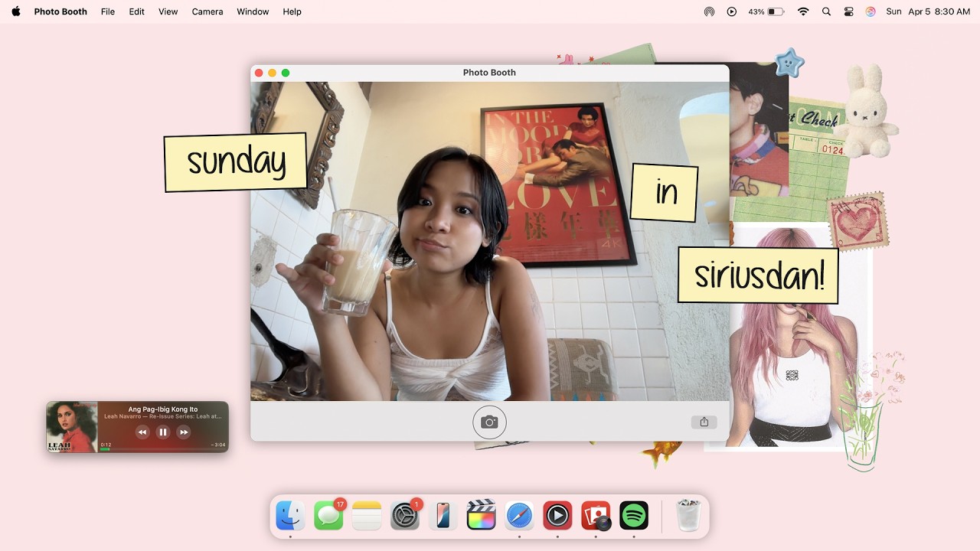The height and width of the screenshot is (551, 980).
Task: Open Control Center
Action: click(848, 11)
